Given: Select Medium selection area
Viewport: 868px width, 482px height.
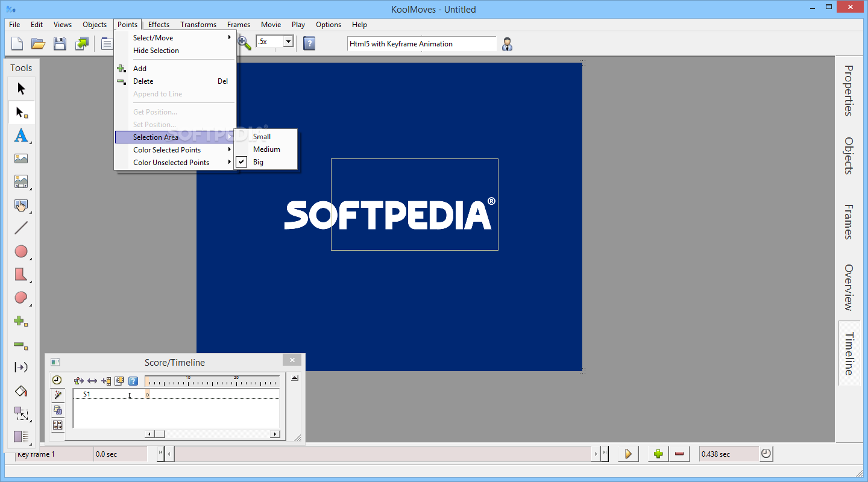Looking at the screenshot, I should click(266, 149).
